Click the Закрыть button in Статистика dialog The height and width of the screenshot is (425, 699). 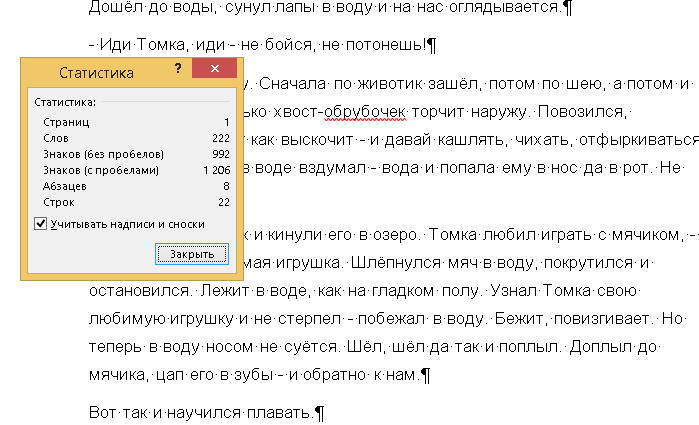(192, 254)
